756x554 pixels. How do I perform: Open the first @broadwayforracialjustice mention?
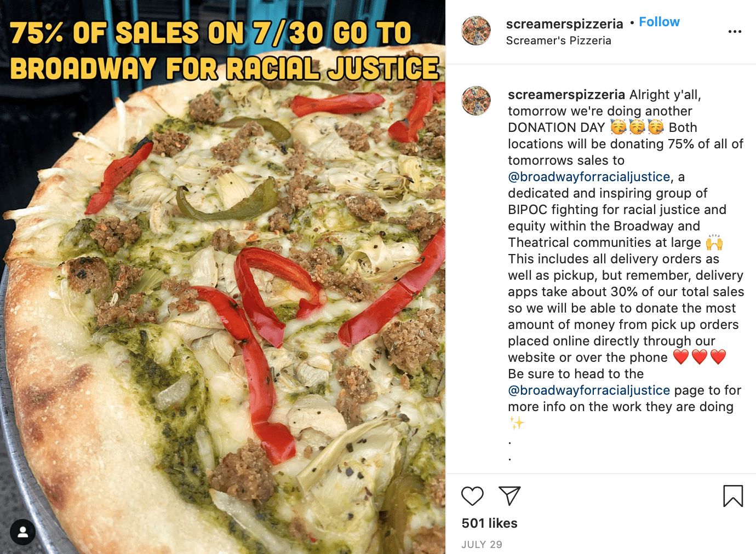pyautogui.click(x=589, y=177)
